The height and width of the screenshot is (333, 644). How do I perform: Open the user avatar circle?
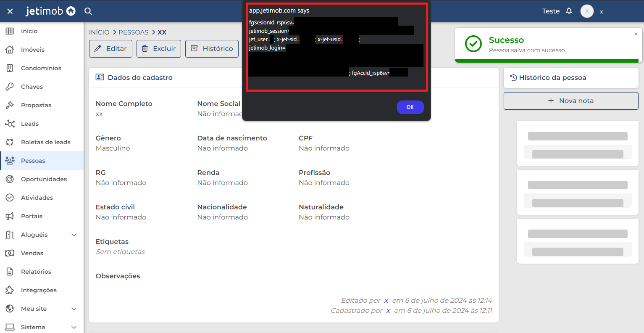pos(587,11)
